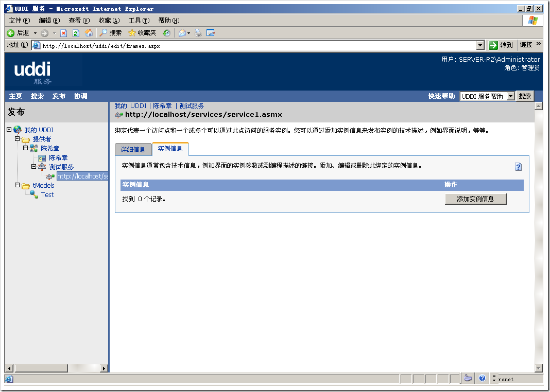Collapse the 测试服务 tree node

coord(33,166)
